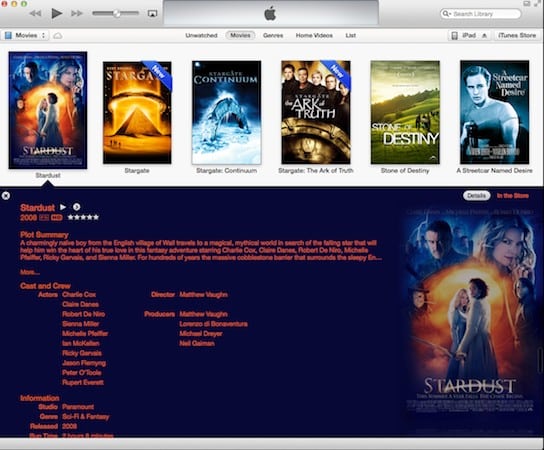Expand plot summary with More link
This screenshot has height=450, width=544.
tap(29, 272)
